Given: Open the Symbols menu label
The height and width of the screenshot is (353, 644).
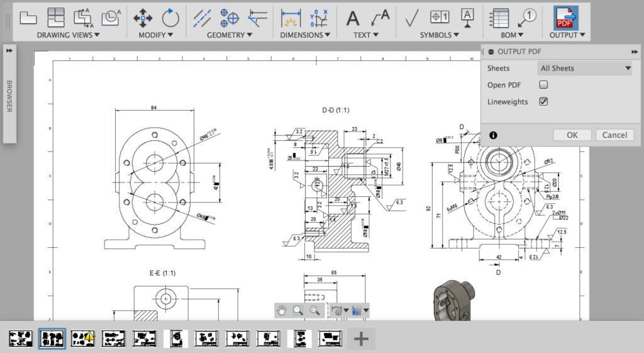Looking at the screenshot, I should tap(440, 35).
